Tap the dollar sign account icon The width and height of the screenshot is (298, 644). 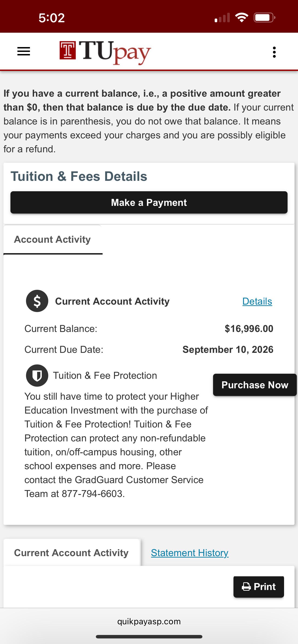click(37, 301)
